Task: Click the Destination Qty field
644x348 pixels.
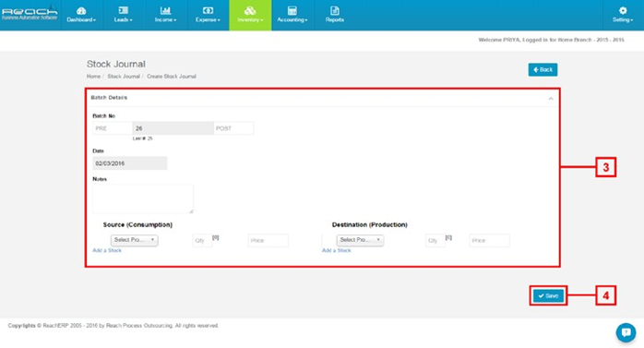Action: pos(435,240)
